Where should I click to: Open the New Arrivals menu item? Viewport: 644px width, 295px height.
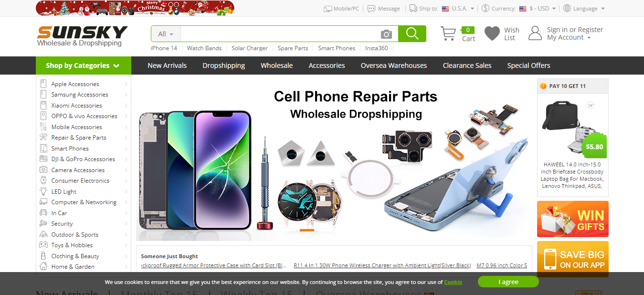pyautogui.click(x=167, y=66)
